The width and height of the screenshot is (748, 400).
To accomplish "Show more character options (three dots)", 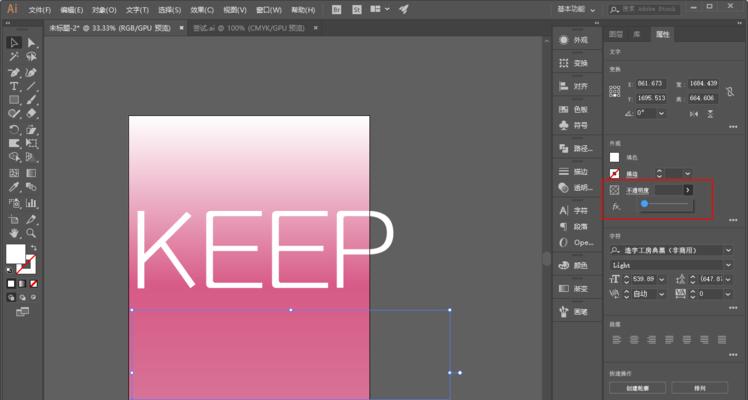I will pos(733,308).
